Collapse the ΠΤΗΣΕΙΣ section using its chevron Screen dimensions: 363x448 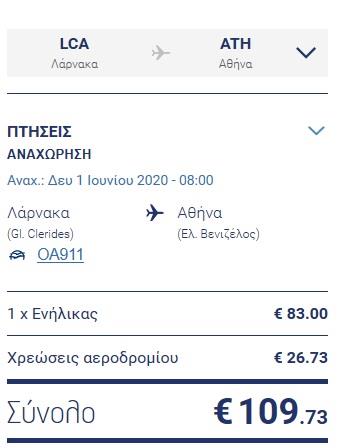(316, 130)
